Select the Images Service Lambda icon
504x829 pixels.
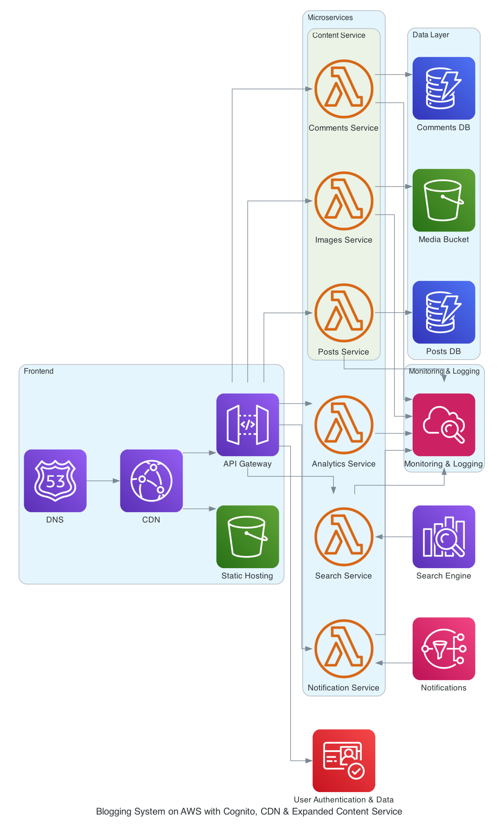click(x=344, y=201)
